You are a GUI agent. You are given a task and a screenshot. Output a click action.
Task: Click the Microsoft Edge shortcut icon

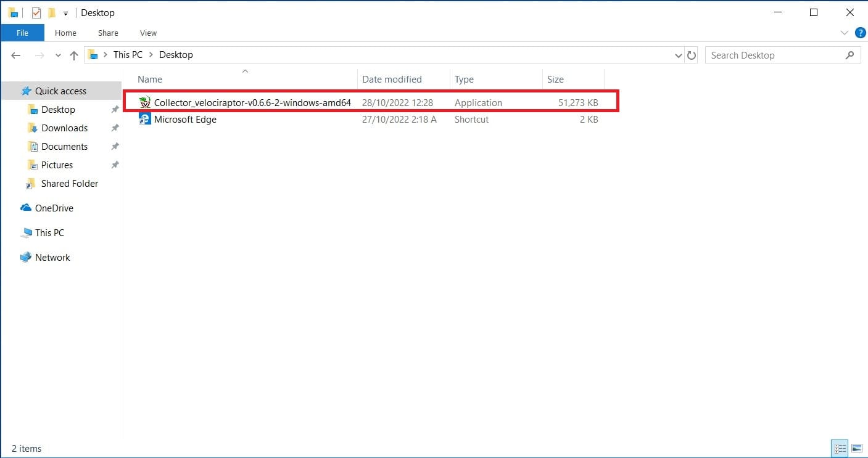(x=144, y=120)
